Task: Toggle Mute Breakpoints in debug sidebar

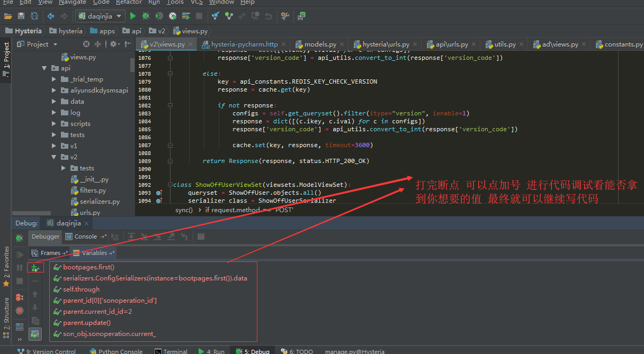Action: (20, 311)
